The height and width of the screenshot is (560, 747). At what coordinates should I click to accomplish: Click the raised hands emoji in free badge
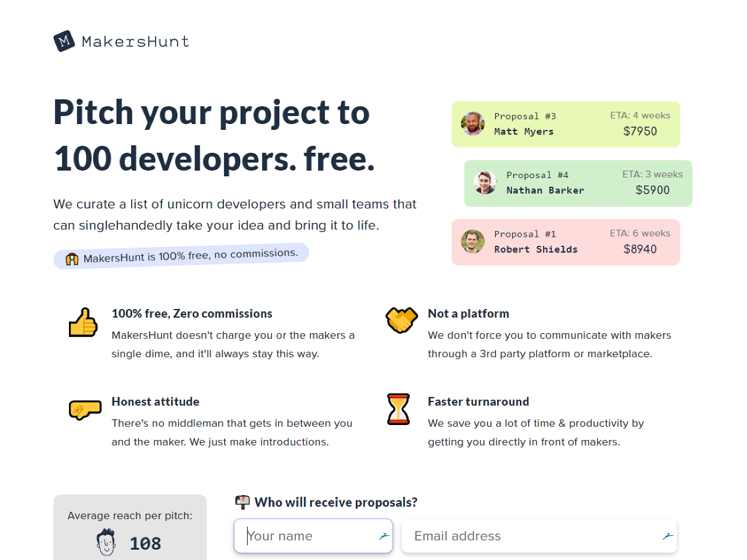pos(72,259)
